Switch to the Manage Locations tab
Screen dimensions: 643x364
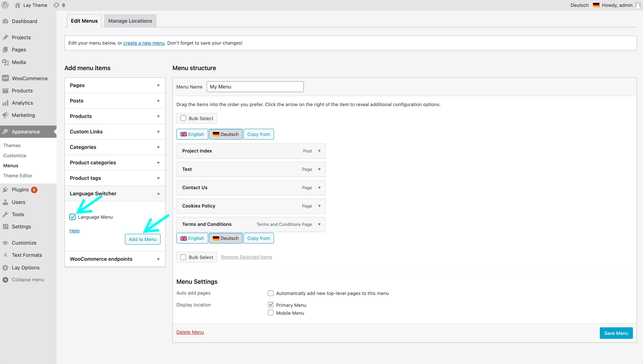pos(130,21)
